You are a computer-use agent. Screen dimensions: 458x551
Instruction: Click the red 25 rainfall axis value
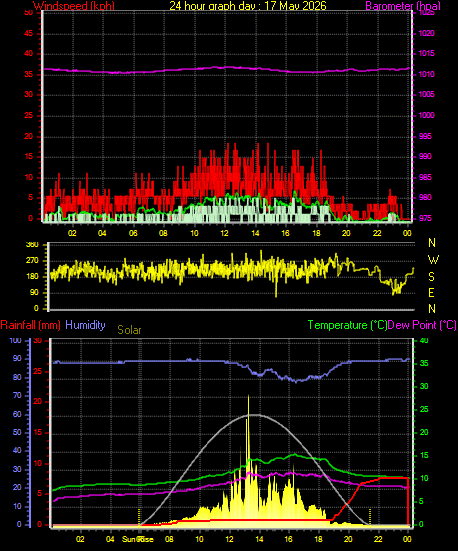click(37, 371)
